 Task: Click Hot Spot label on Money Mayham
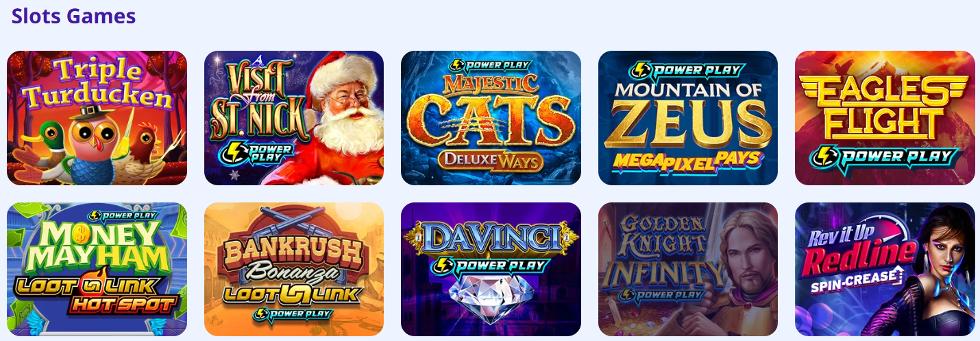122,303
